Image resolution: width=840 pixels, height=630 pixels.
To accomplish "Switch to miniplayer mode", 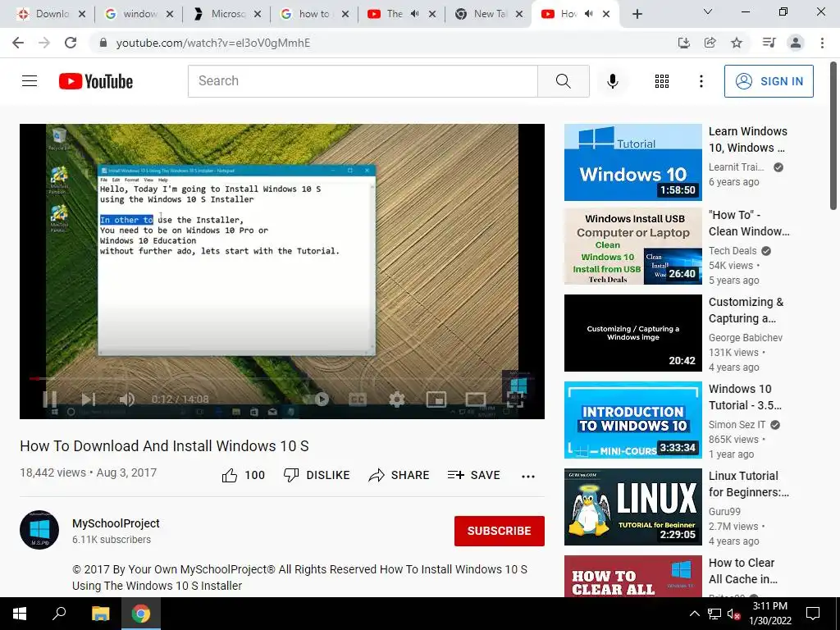I will 436,399.
